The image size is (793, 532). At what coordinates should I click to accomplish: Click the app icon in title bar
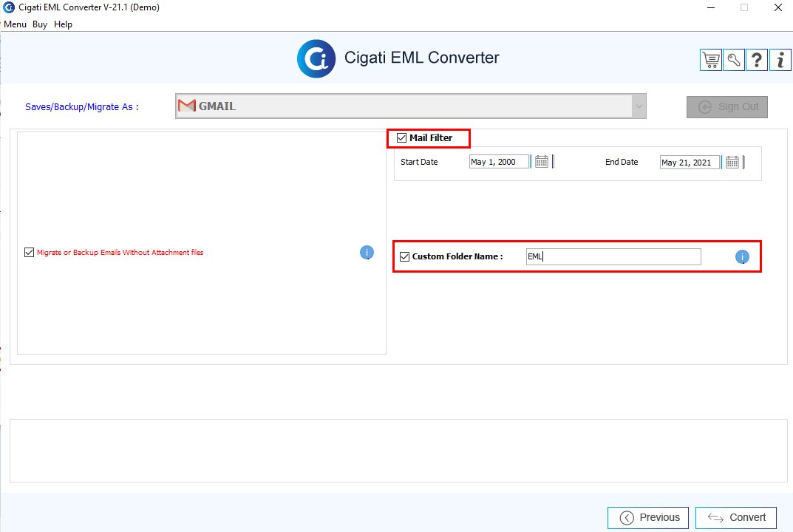tap(9, 7)
